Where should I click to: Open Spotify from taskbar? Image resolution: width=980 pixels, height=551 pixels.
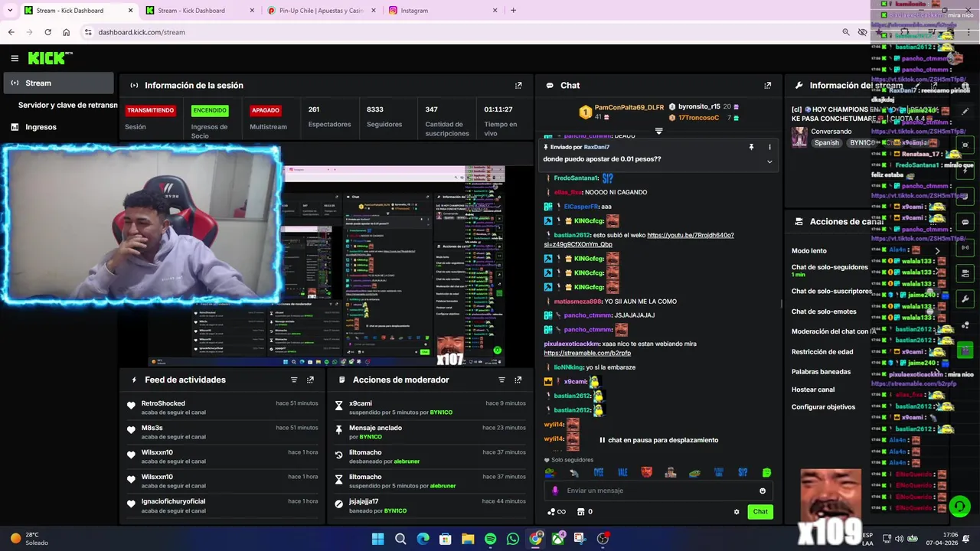coord(491,539)
